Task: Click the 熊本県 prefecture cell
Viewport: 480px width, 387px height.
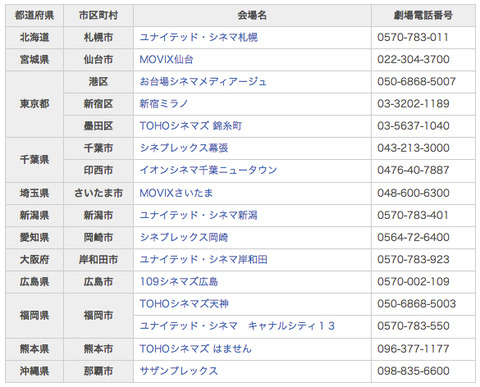Action: click(34, 349)
